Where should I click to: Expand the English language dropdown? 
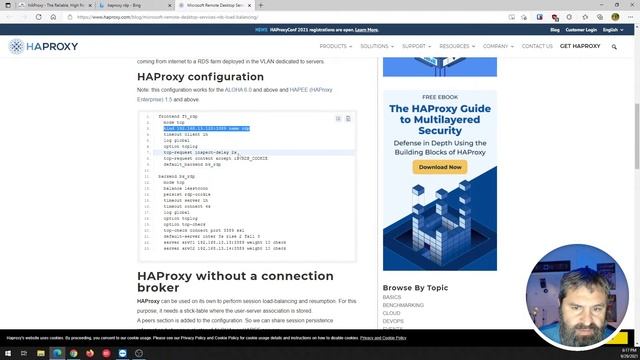(613, 30)
